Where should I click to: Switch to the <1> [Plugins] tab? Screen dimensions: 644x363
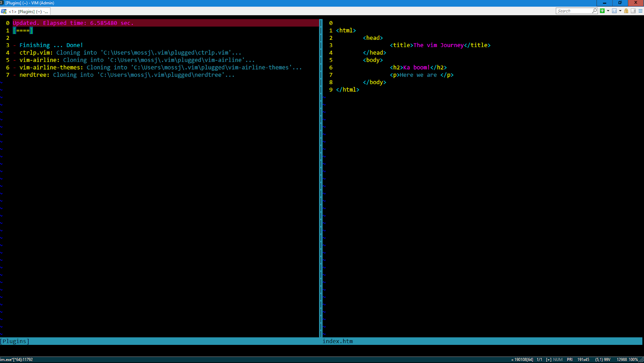pos(28,11)
